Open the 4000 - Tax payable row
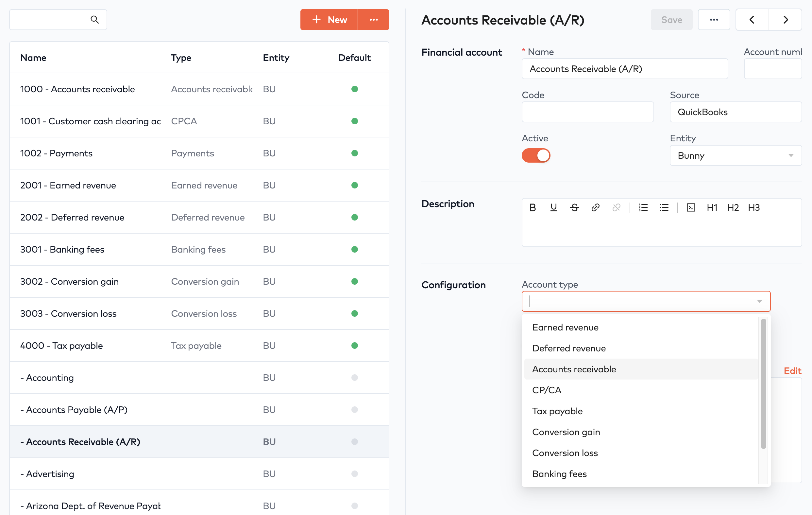Viewport: 812px width, 515px height. coord(199,346)
